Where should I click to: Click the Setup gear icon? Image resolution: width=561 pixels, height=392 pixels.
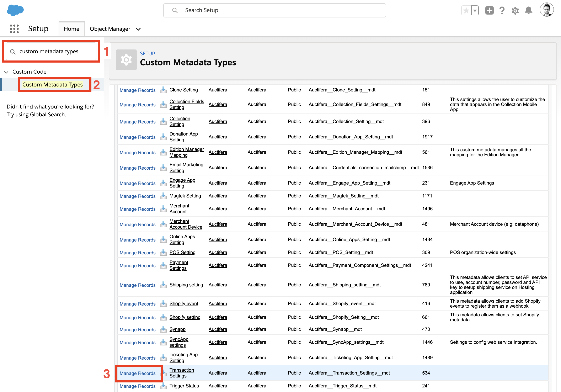pyautogui.click(x=515, y=10)
